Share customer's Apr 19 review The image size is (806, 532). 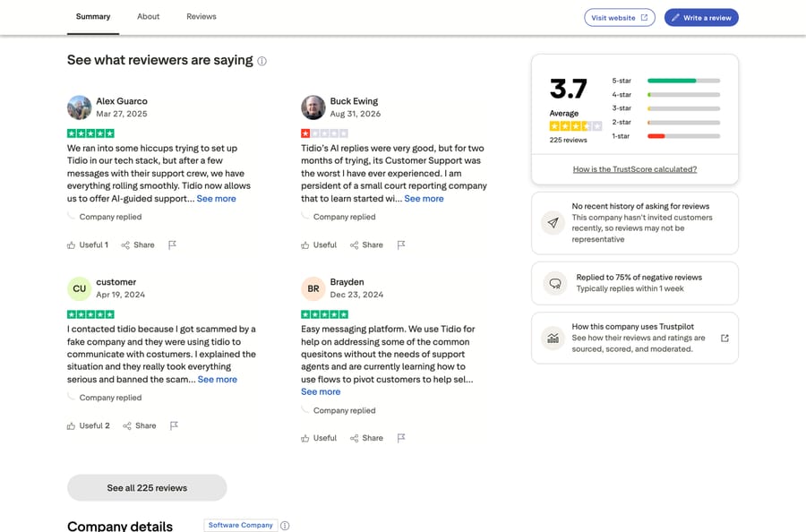pyautogui.click(x=140, y=425)
